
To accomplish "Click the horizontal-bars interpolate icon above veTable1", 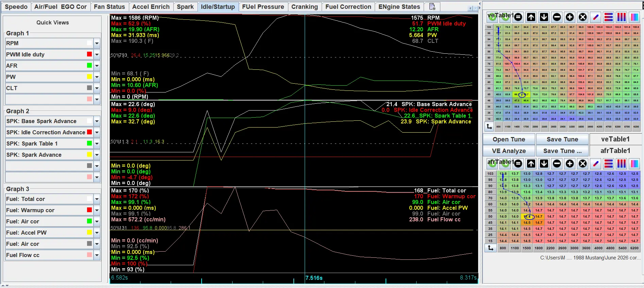I will [609, 17].
